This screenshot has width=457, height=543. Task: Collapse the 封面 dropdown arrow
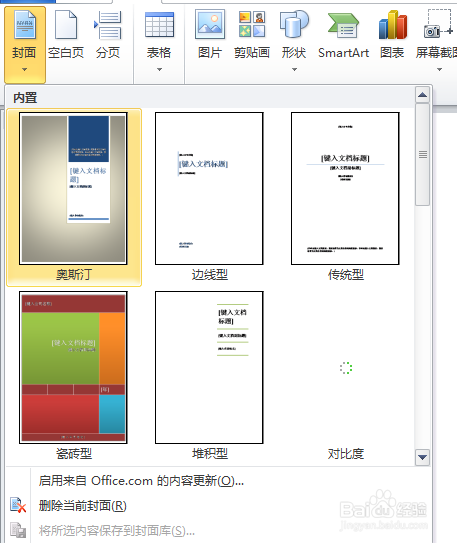coord(24,70)
